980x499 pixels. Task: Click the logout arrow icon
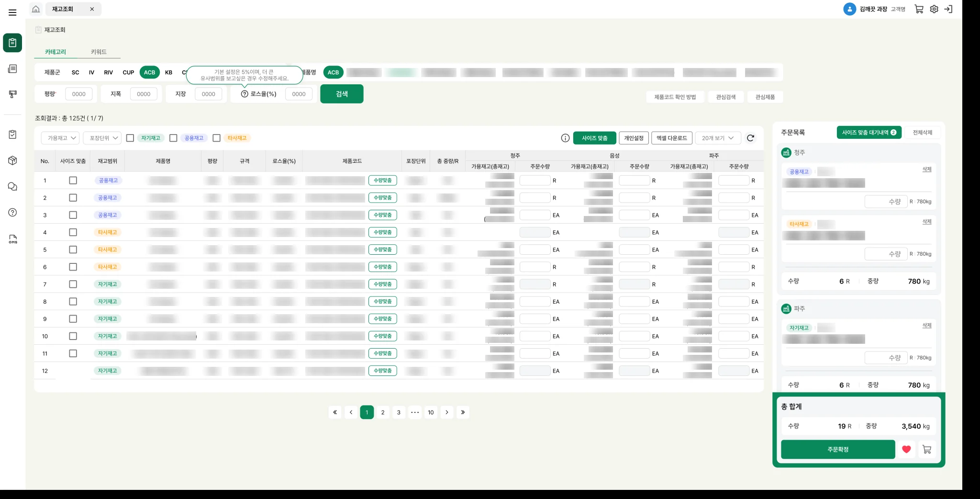click(x=948, y=9)
